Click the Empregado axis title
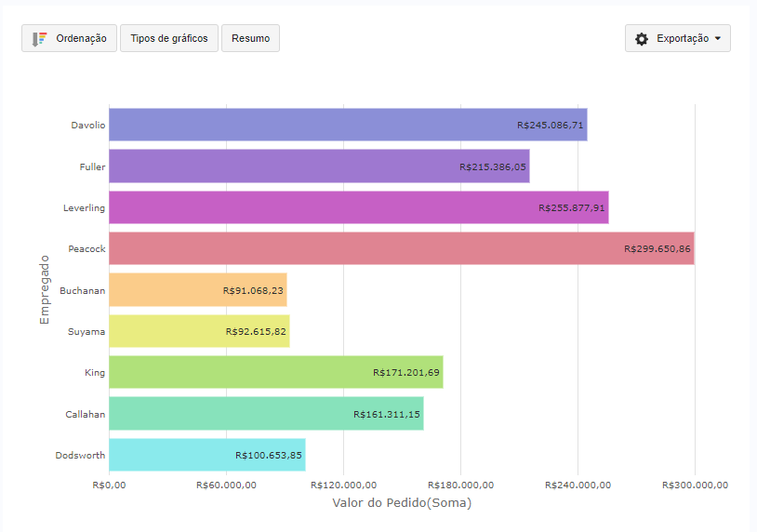Screen dimensions: 757x532 [x=45, y=289]
